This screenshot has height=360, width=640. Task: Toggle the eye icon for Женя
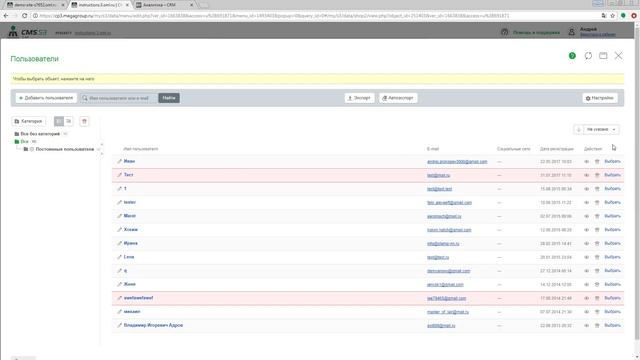click(587, 284)
